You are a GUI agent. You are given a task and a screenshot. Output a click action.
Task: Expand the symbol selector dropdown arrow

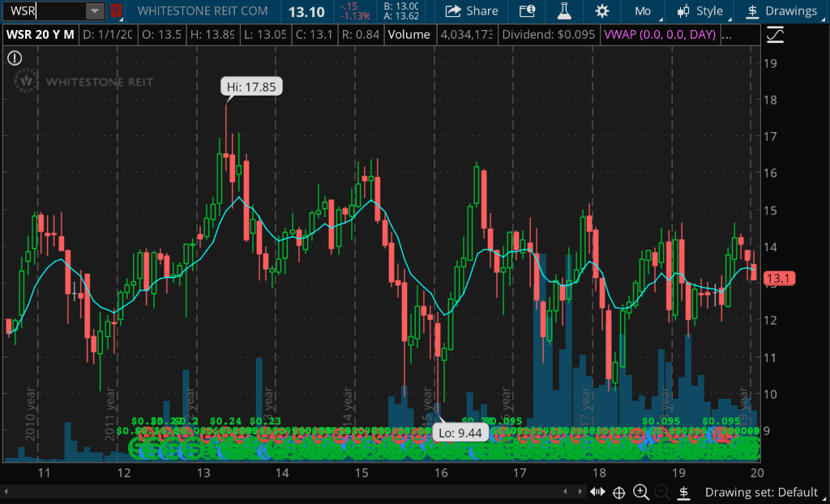coord(96,11)
